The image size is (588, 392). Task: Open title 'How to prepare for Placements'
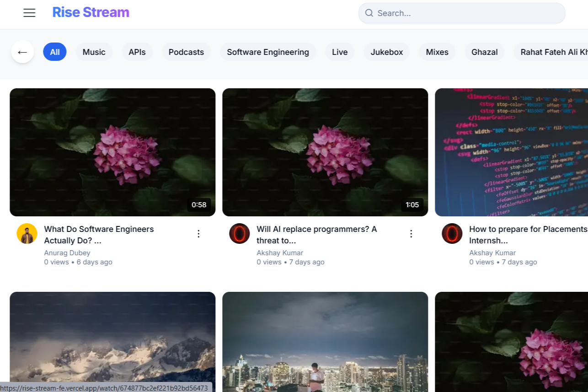click(x=529, y=235)
